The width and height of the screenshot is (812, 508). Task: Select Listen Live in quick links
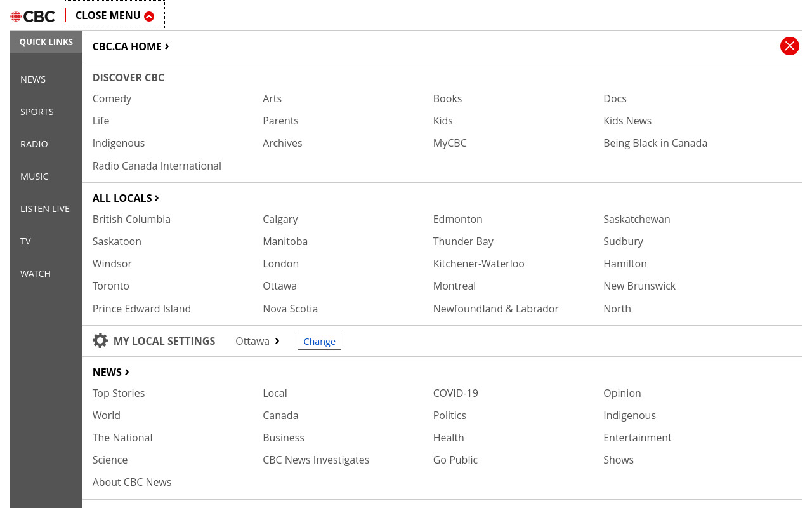pyautogui.click(x=45, y=209)
